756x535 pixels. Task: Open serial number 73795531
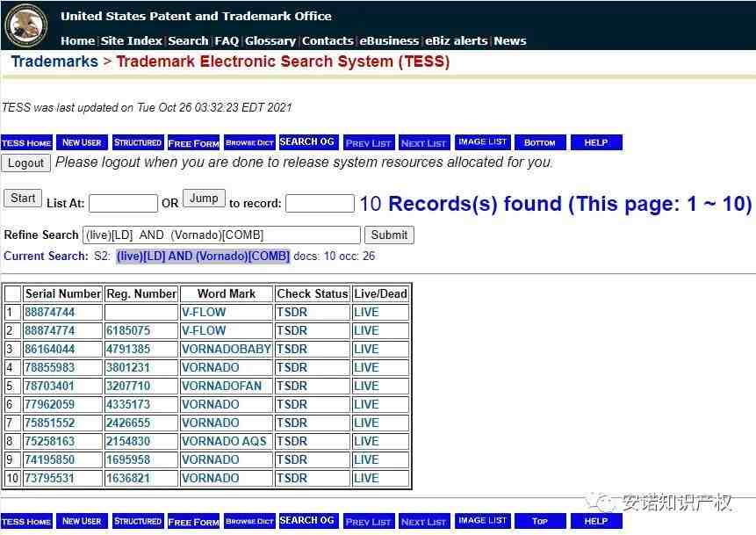(50, 479)
